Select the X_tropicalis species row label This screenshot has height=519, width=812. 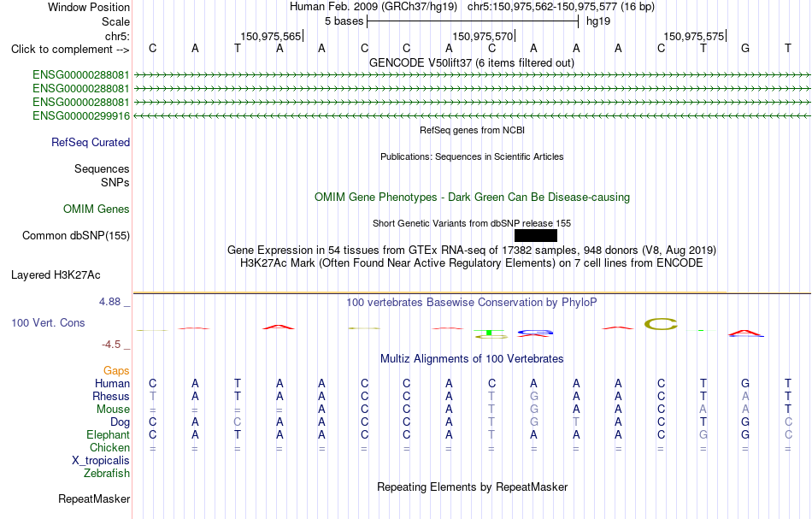point(101,461)
